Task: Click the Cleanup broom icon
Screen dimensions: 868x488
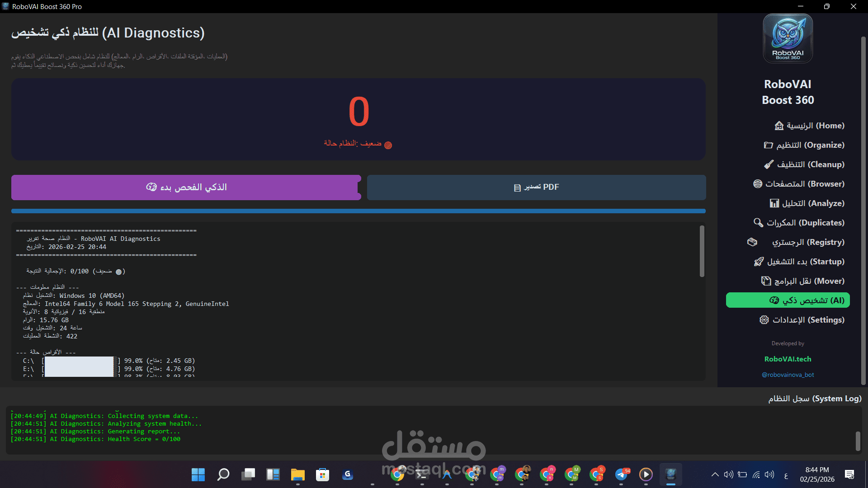Action: point(769,164)
